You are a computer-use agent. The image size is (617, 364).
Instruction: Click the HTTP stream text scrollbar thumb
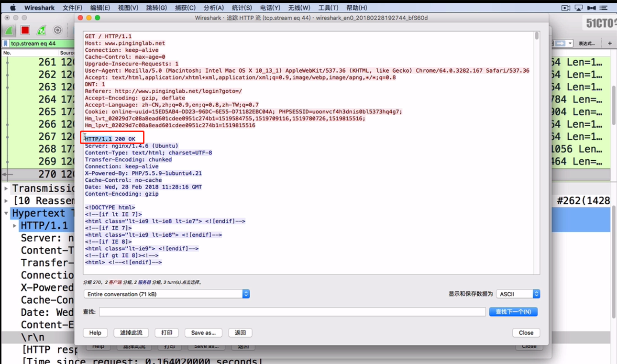click(537, 36)
